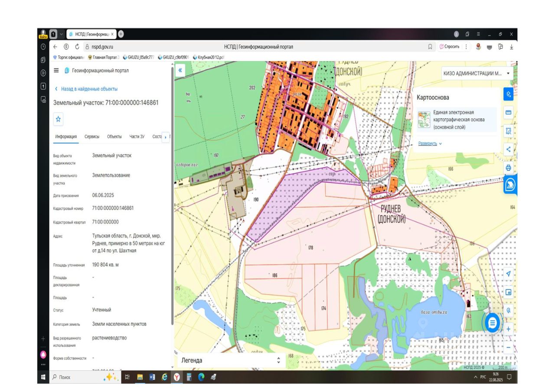
Task: Show more tabs with the arrow
Action: [165, 137]
